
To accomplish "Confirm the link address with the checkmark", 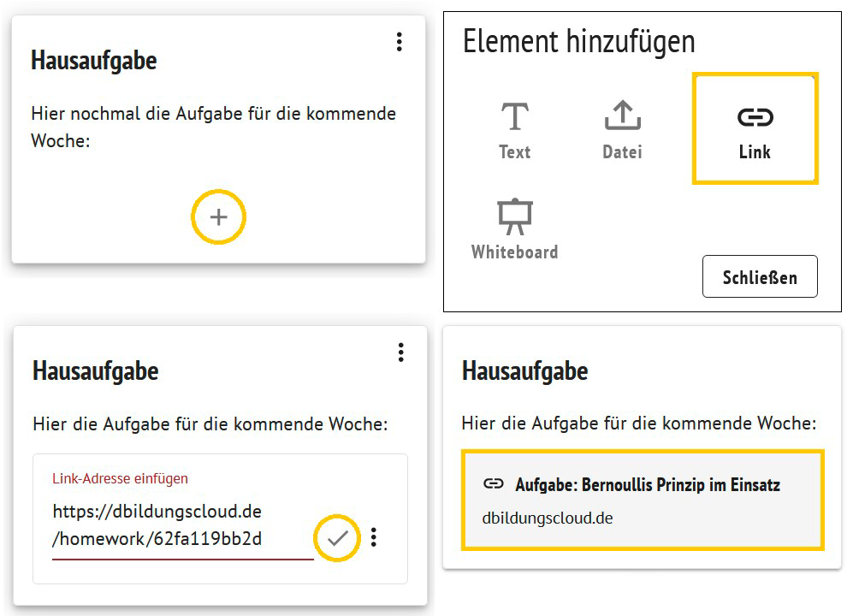I will (x=338, y=537).
